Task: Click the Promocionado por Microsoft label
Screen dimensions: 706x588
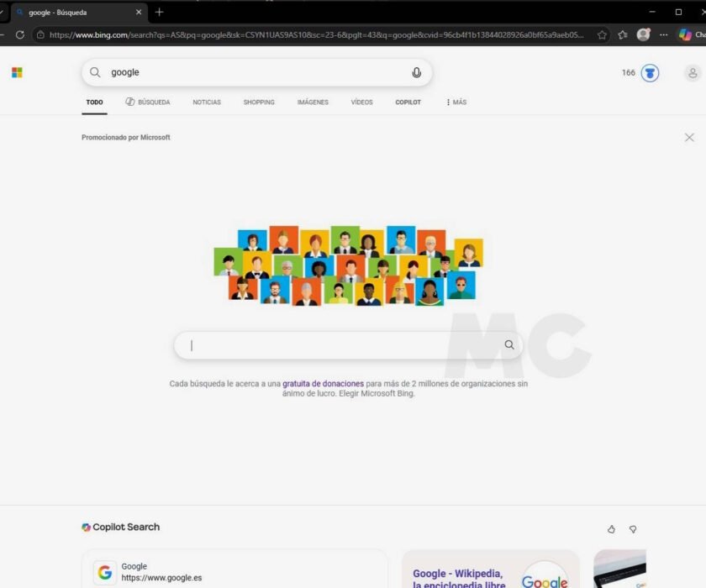Action: pos(125,137)
